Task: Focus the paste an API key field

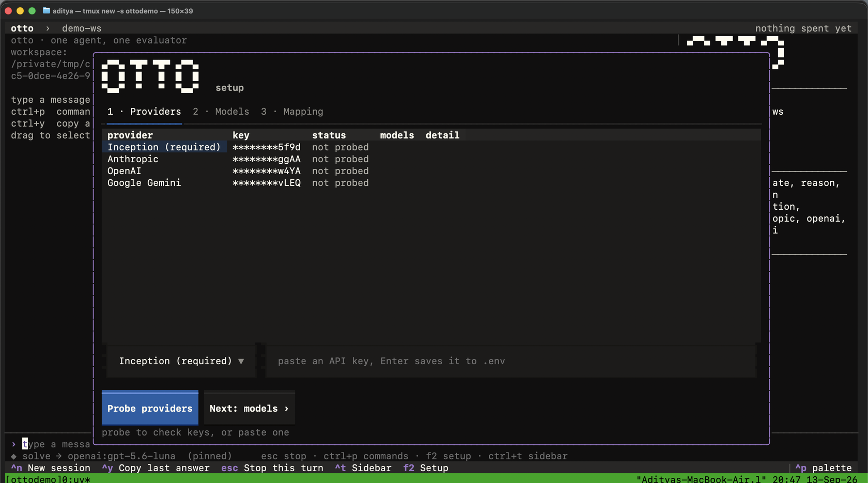Action: [511, 361]
